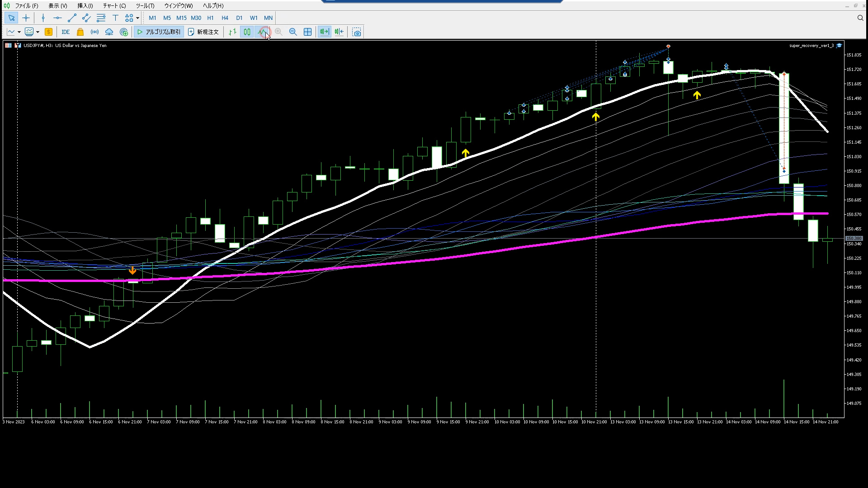Open the market shopping bag icon
868x488 pixels.
coord(80,32)
